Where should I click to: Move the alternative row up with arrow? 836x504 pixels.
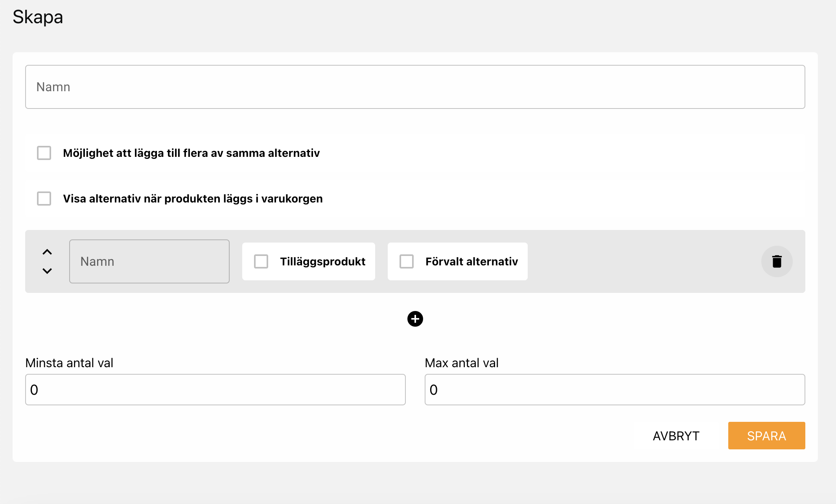(47, 252)
